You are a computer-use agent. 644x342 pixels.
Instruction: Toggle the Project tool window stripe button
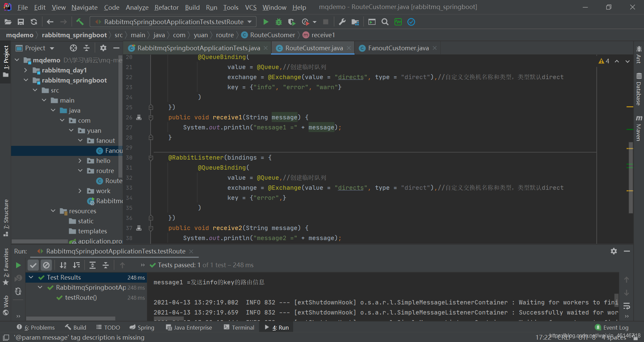(x=6, y=62)
